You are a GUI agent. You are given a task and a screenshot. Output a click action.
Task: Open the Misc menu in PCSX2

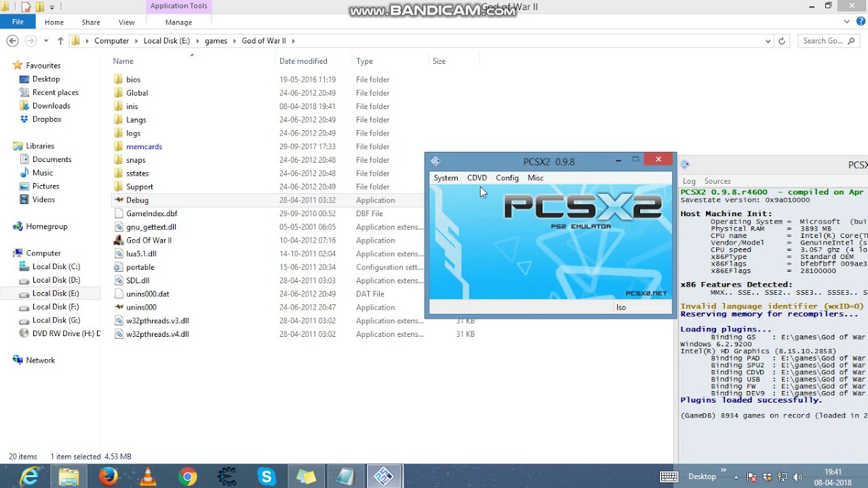pyautogui.click(x=535, y=178)
